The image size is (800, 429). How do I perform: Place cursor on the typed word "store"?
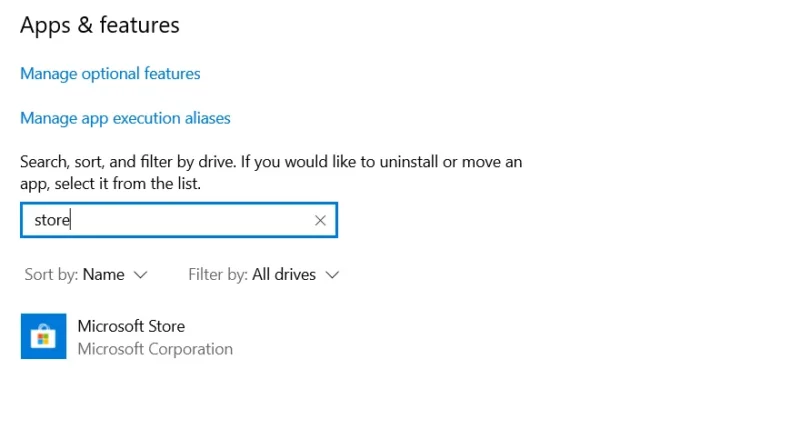pos(52,220)
